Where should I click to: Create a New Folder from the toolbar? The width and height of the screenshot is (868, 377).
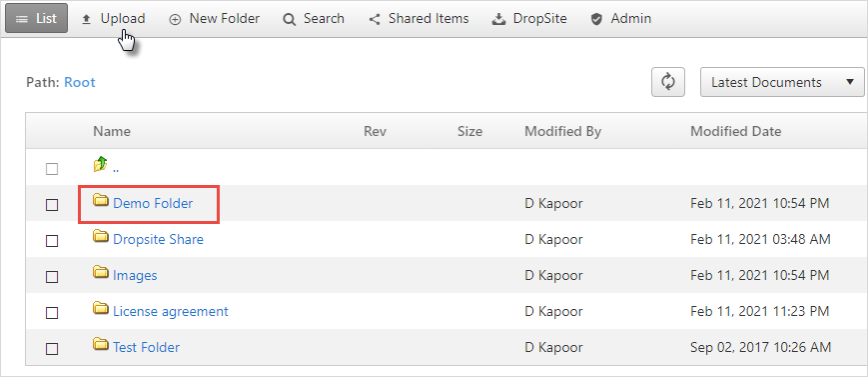pyautogui.click(x=214, y=19)
